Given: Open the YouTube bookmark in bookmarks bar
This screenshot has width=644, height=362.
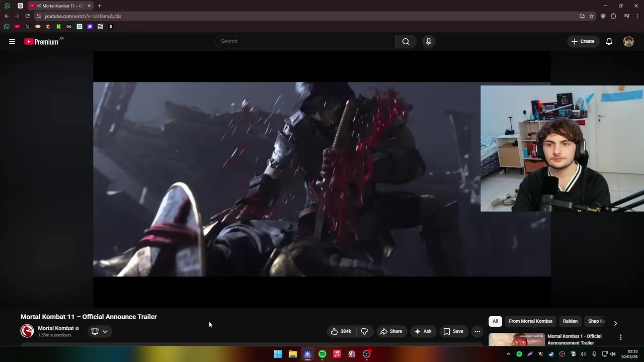Looking at the screenshot, I should click(x=17, y=27).
